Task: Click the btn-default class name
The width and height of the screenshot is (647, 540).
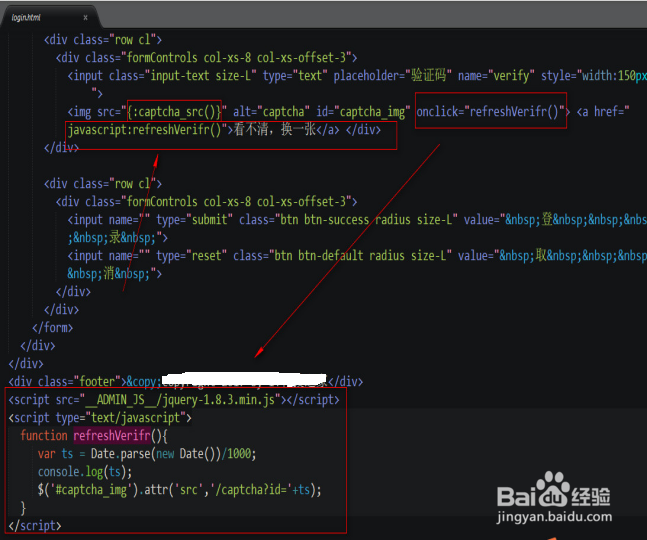Action: (331, 256)
